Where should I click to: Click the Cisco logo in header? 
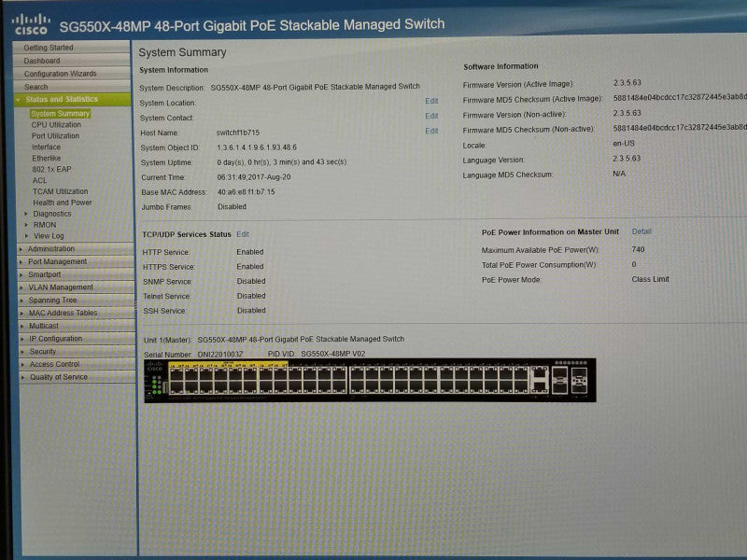31,25
